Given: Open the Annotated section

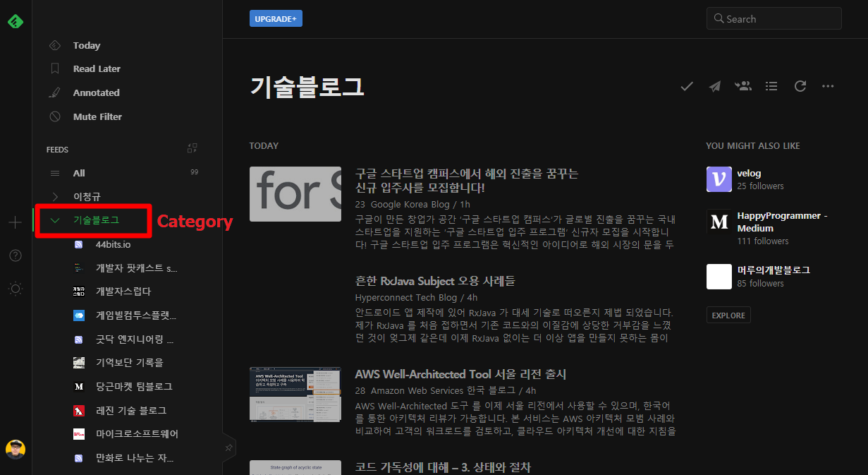Looking at the screenshot, I should pyautogui.click(x=96, y=92).
